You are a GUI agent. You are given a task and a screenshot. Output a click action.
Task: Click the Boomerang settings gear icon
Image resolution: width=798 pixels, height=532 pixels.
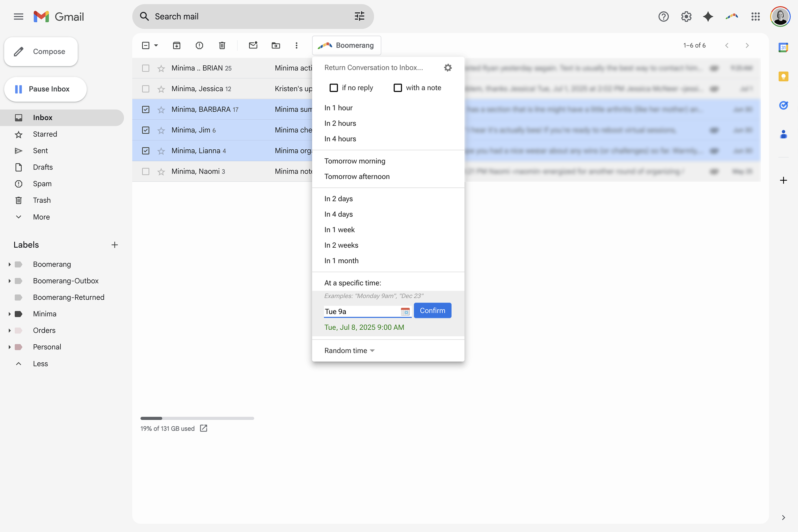(448, 68)
